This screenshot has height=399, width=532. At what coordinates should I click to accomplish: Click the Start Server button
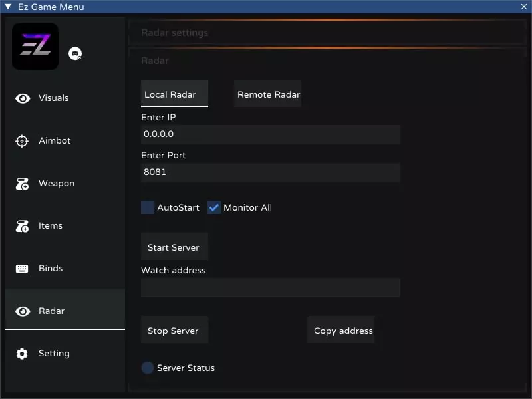click(x=174, y=247)
